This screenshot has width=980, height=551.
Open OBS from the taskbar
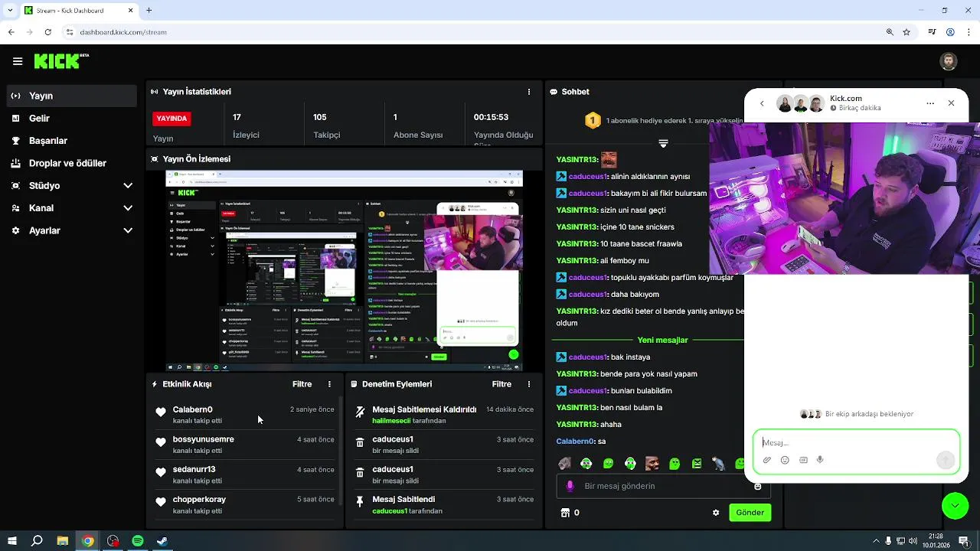(x=113, y=541)
